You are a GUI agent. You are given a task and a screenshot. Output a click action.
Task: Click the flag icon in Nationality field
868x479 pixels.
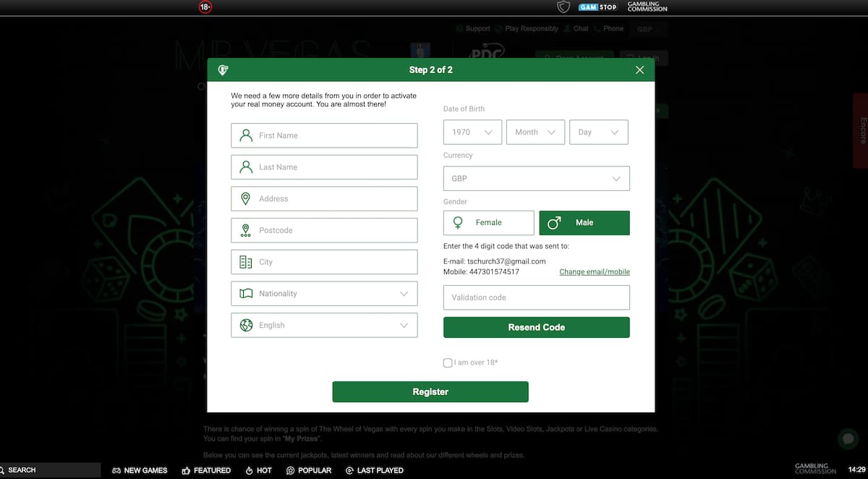[x=246, y=294]
